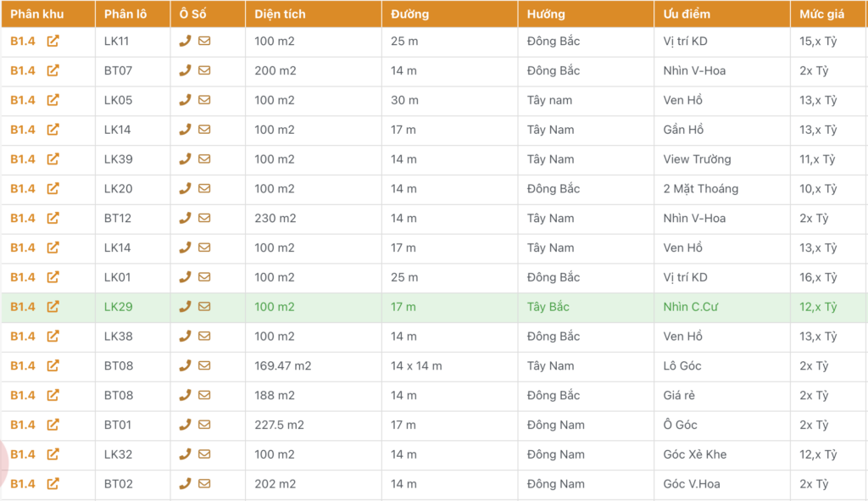Open the external link icon beside BT12 row
This screenshot has height=501, width=868.
click(53, 218)
